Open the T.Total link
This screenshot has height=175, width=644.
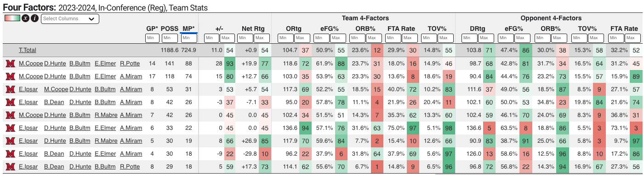pos(28,50)
